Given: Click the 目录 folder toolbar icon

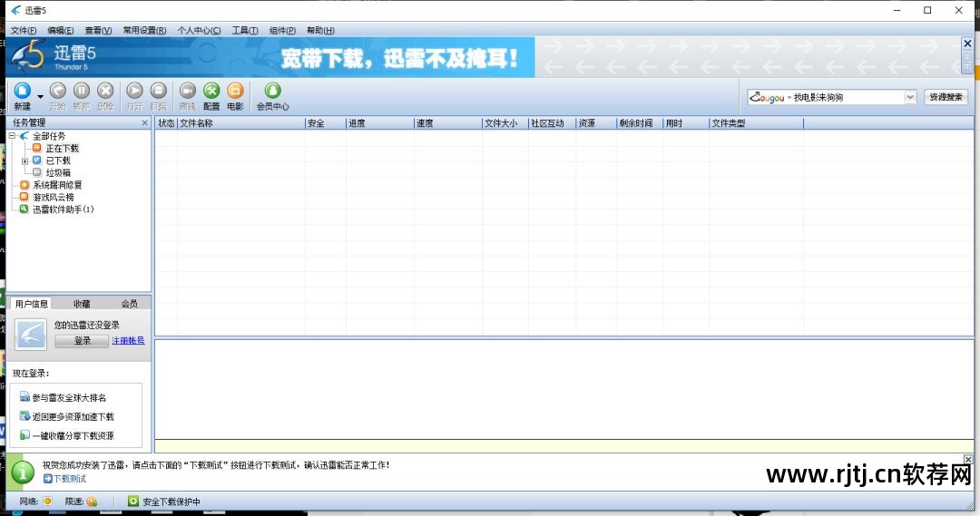Looking at the screenshot, I should point(158,92).
